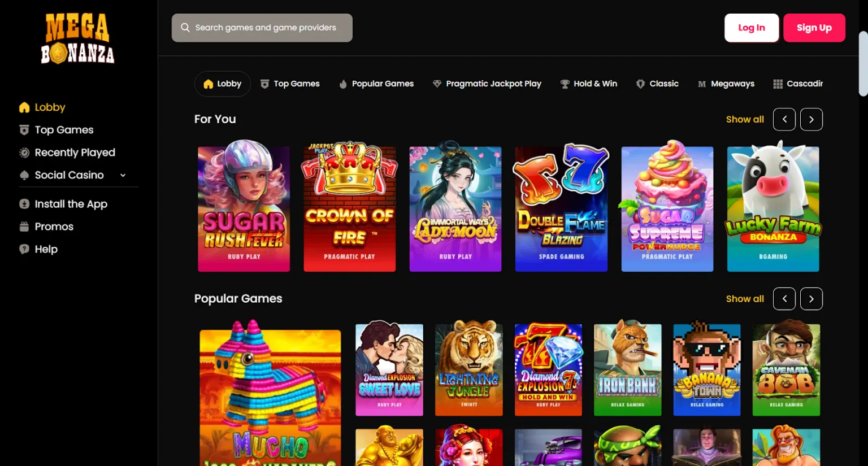Select Top Games in the left sidebar
Screen dimensions: 868x466
64,130
